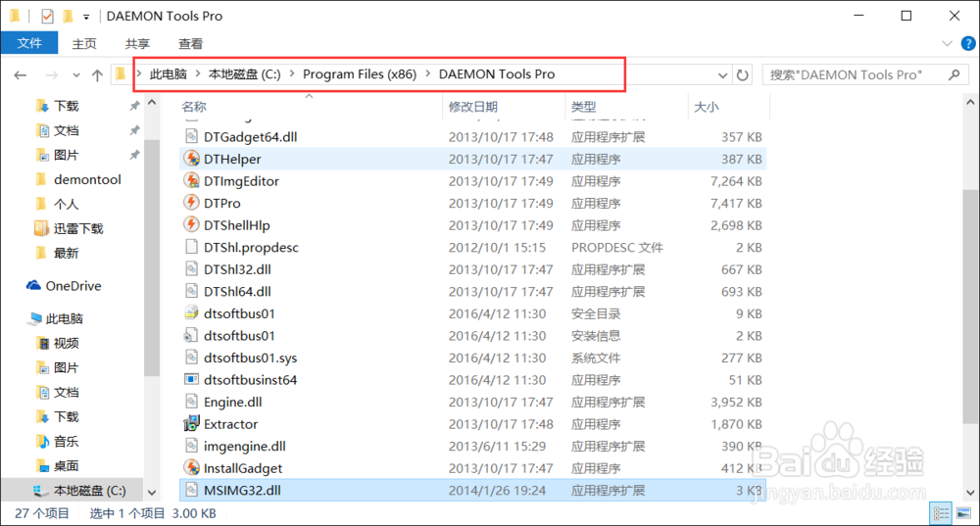980x526 pixels.
Task: Expand breadcrumb arrow after Program Files (x86)
Action: tap(428, 73)
